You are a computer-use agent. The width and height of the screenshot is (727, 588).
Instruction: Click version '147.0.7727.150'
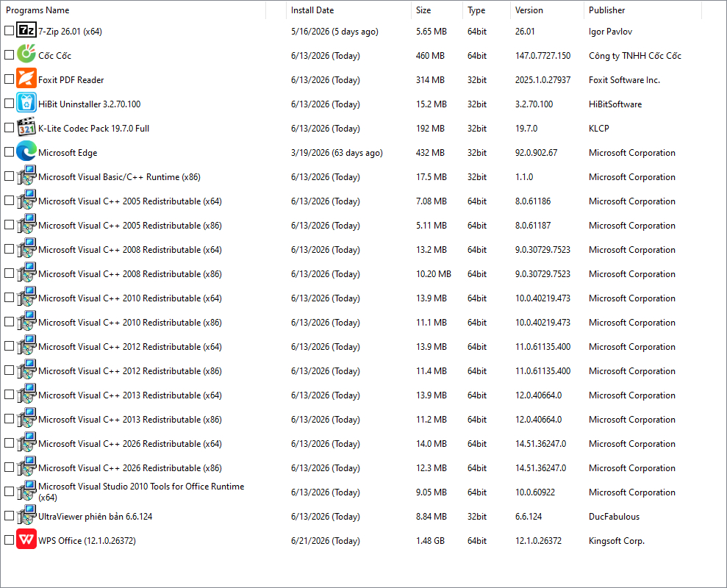click(542, 56)
